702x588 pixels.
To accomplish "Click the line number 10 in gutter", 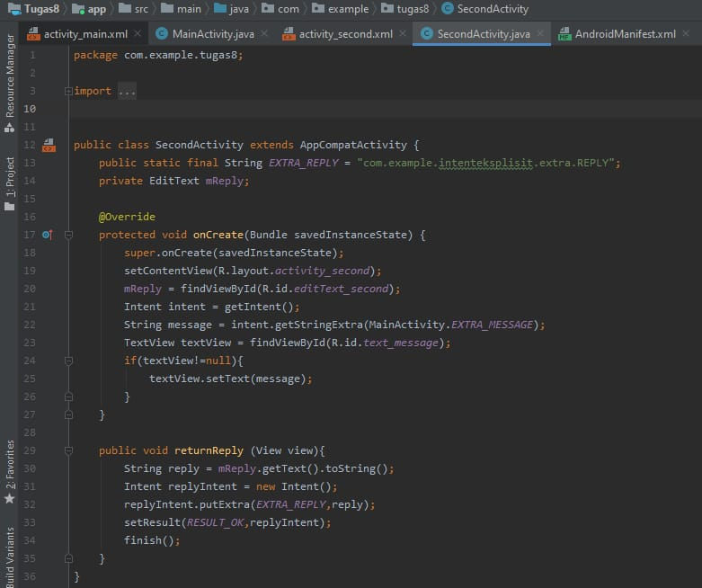I will tap(30, 109).
